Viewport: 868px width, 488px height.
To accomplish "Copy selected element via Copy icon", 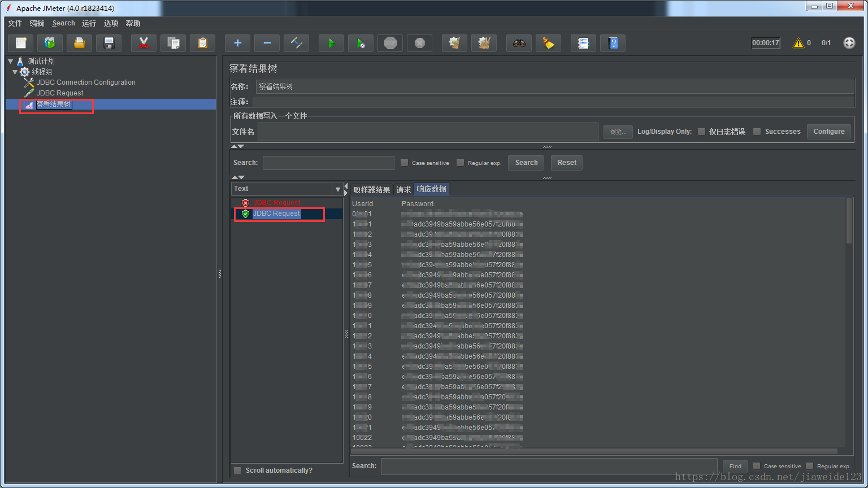I will [x=173, y=43].
